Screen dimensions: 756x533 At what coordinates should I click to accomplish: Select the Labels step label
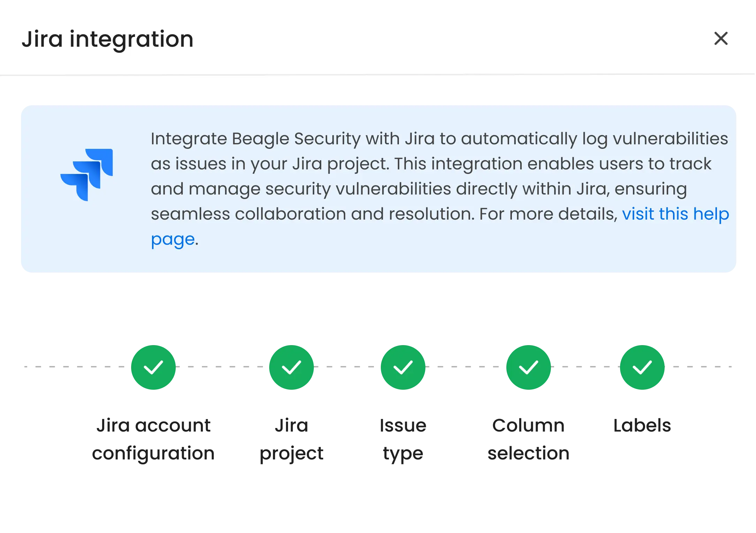[643, 425]
